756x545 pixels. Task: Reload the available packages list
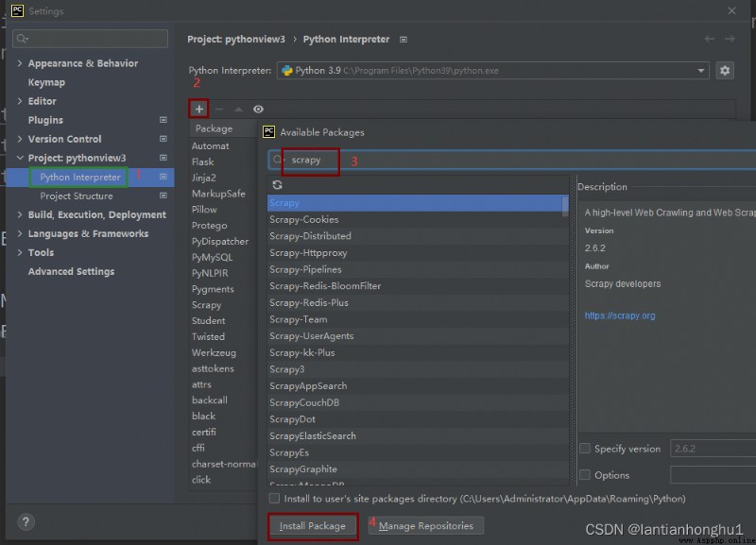277,185
